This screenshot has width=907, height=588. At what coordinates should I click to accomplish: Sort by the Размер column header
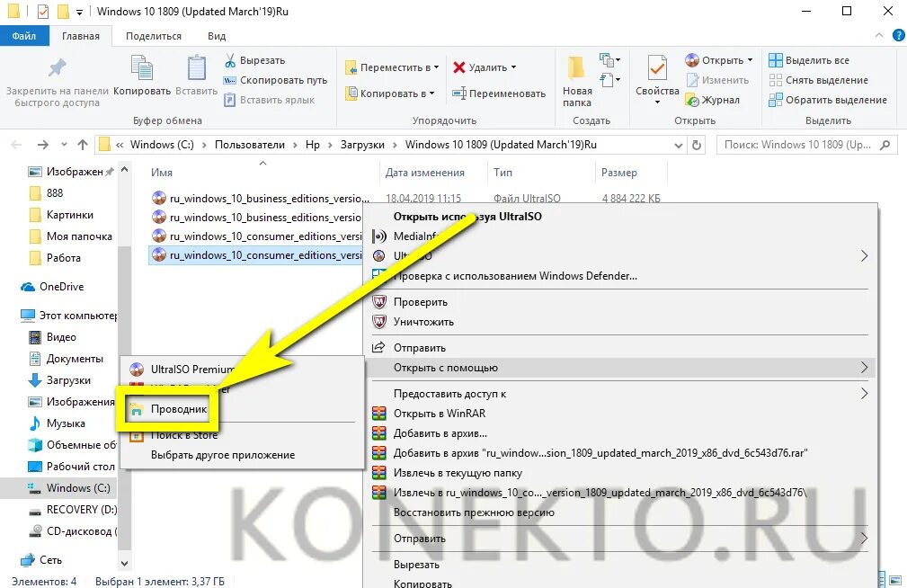(619, 173)
